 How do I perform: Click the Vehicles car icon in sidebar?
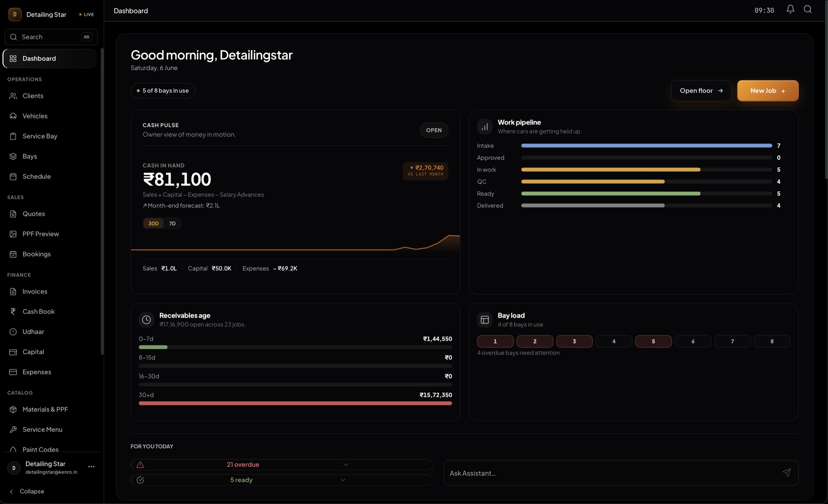(x=13, y=116)
